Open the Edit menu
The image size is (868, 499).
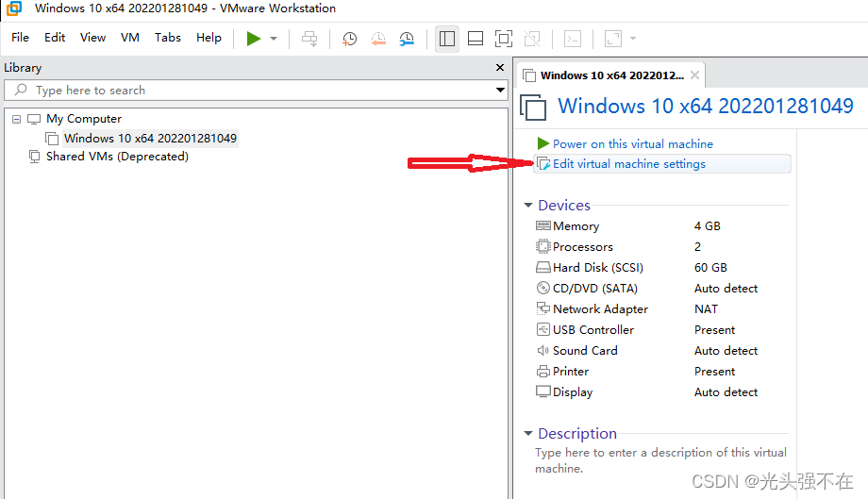pos(55,38)
